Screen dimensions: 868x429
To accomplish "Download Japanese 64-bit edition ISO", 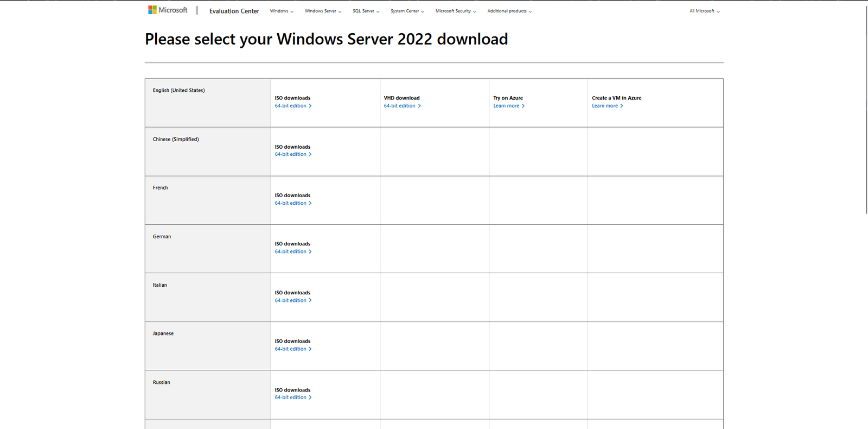I will tap(293, 349).
